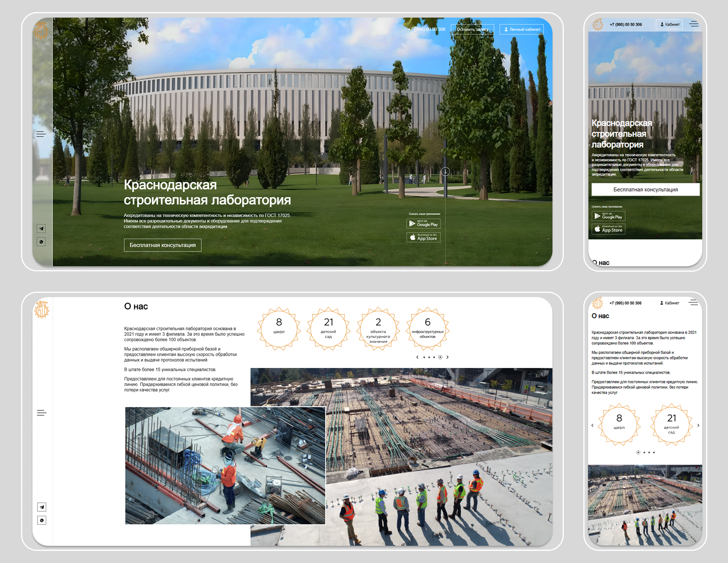Click WhatsApp icon in top desktop hero sidebar
This screenshot has height=563, width=728.
(41, 242)
